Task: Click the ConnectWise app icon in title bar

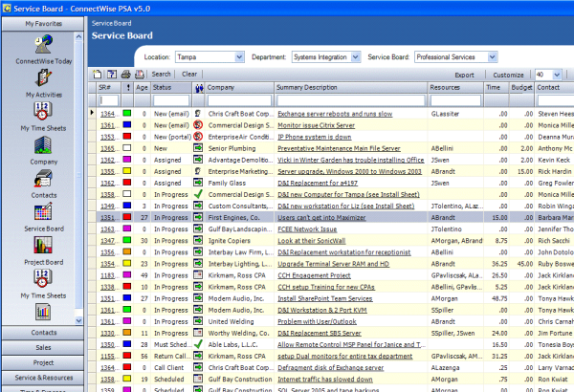Action: pos(7,8)
